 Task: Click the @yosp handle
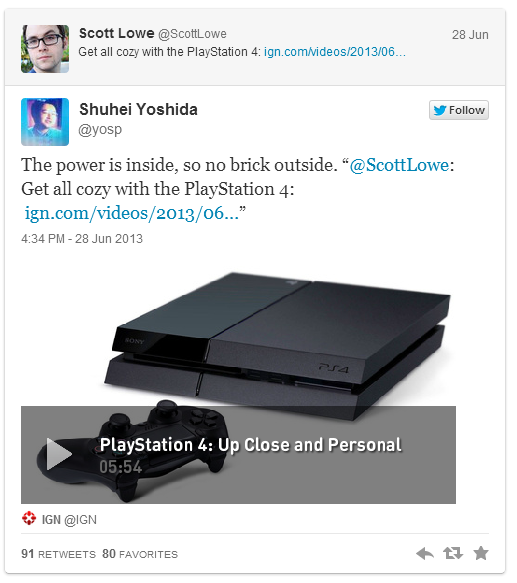tap(100, 130)
